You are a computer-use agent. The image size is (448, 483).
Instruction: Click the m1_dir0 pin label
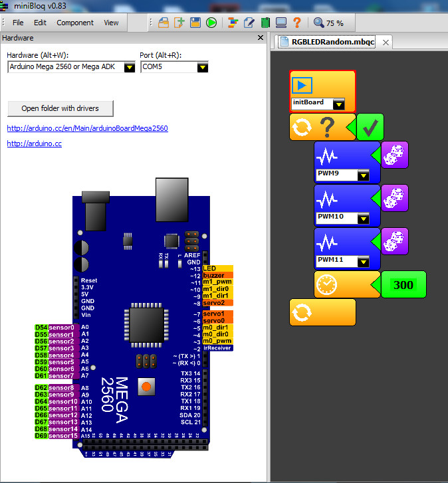click(217, 289)
